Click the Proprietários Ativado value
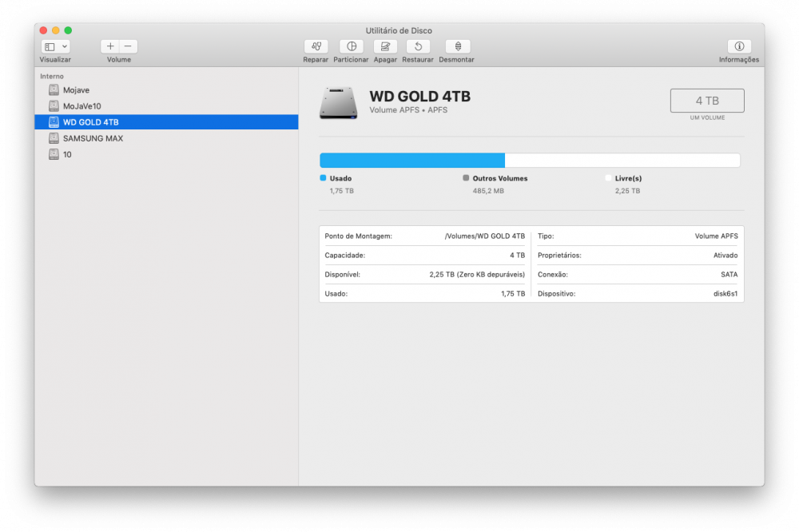 (725, 256)
